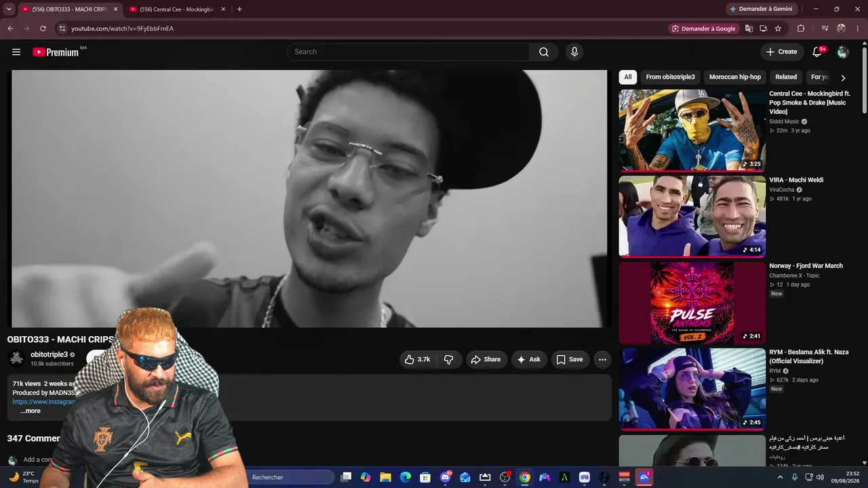The width and height of the screenshot is (868, 488).
Task: Open the YouTube guide hamburger menu
Action: click(16, 52)
